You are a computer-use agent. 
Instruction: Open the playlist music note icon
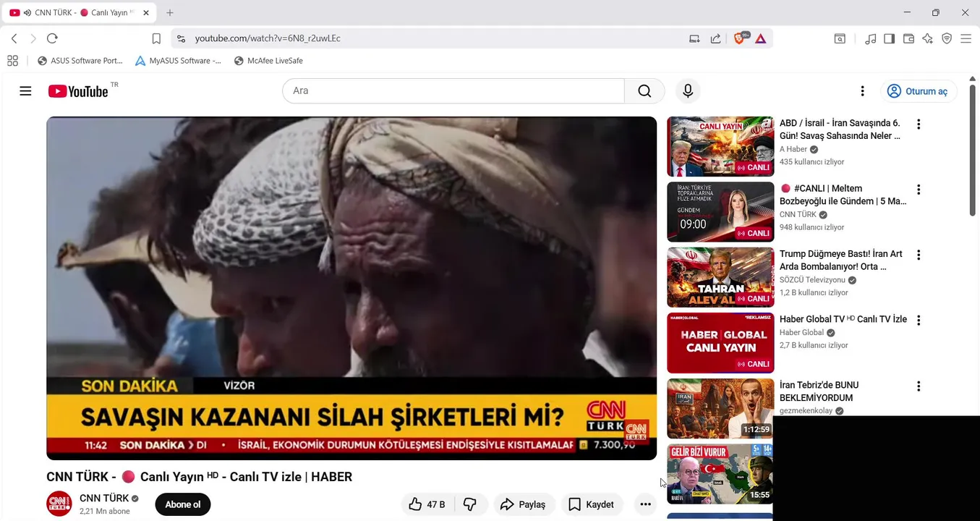871,38
